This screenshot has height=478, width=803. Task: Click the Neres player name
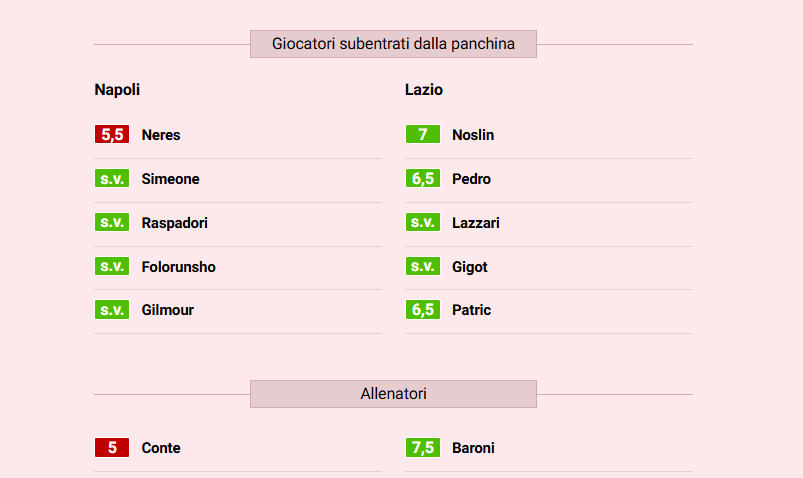161,135
